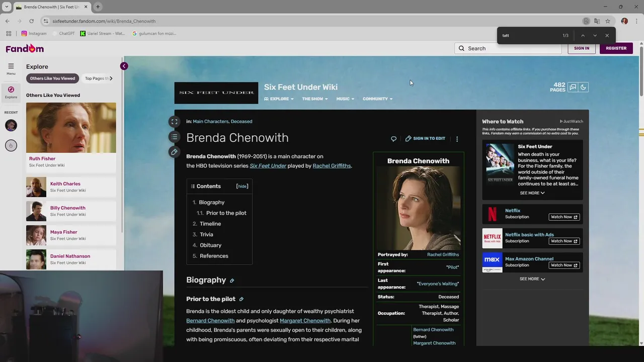Hide the Contents table
644x362 pixels.
pos(243,187)
